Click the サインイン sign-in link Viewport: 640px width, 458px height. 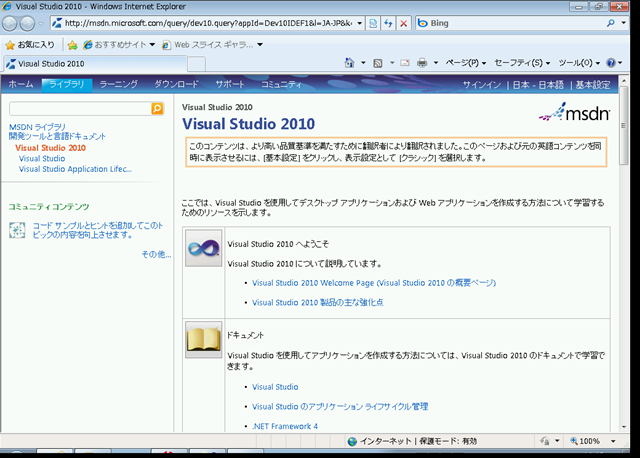pos(483,85)
